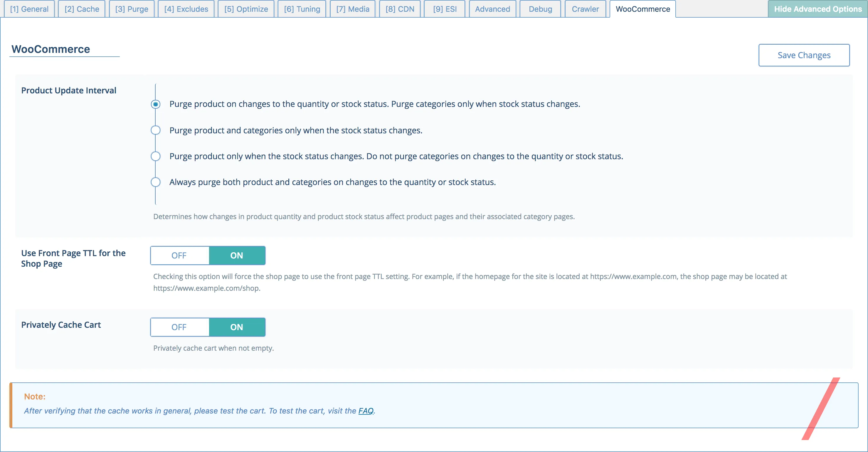Switch to the Debug tab

[539, 9]
